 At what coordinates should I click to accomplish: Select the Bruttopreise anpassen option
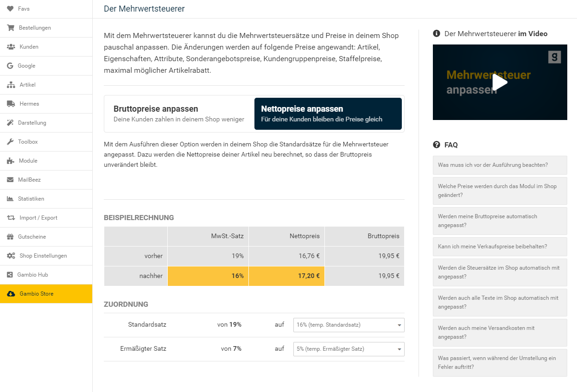click(x=179, y=114)
